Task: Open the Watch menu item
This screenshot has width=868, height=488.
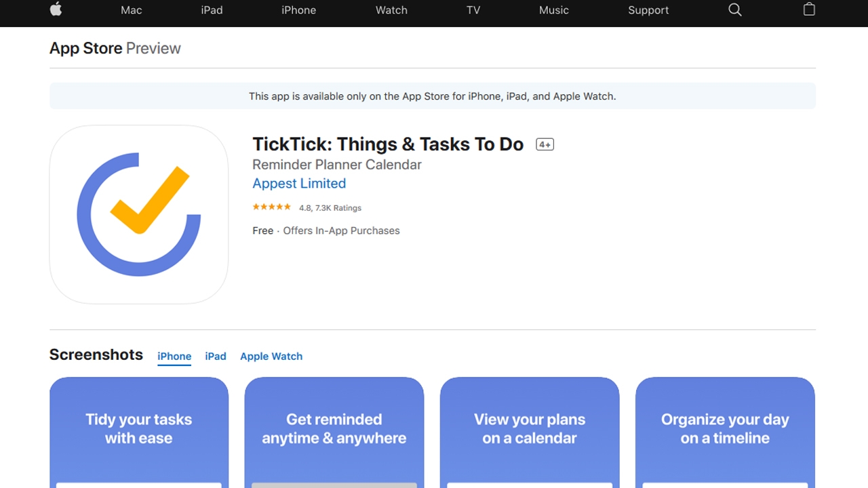Action: click(x=391, y=10)
